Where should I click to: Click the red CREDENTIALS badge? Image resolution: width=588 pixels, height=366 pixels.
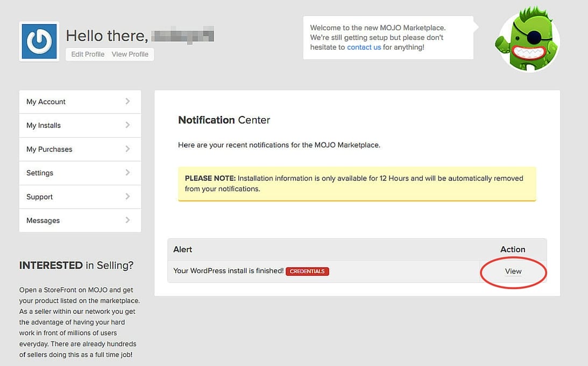point(307,271)
